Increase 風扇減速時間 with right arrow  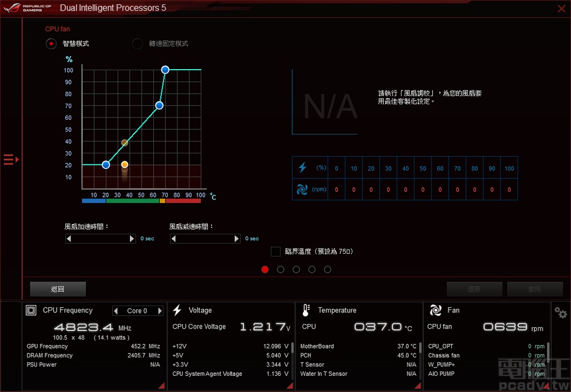(x=236, y=239)
